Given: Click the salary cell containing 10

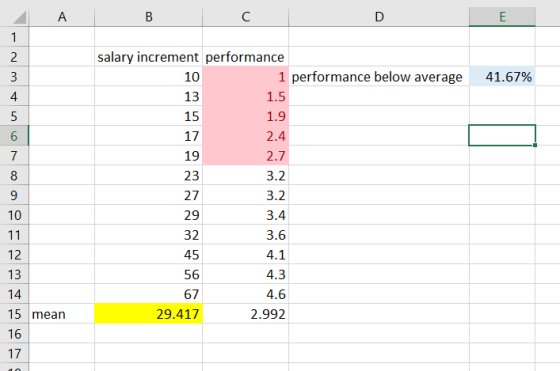Looking at the screenshot, I should (x=149, y=77).
